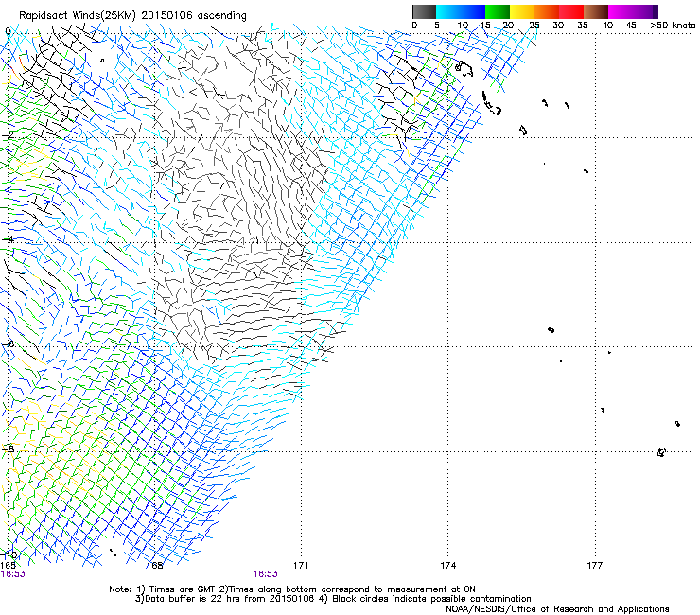Viewport: 700px width, 615px height.
Task: Click the longitude label '174'
Action: [x=447, y=566]
